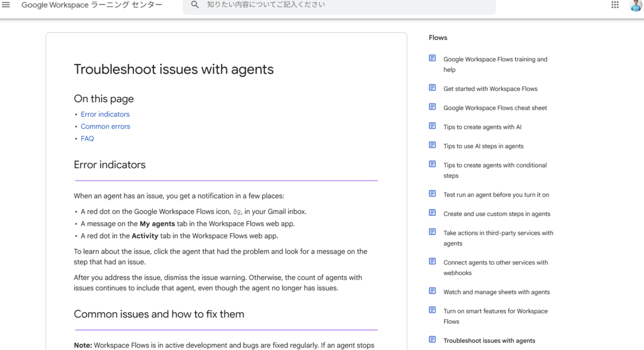Open the Google apps grid icon
644x350 pixels.
(x=615, y=5)
